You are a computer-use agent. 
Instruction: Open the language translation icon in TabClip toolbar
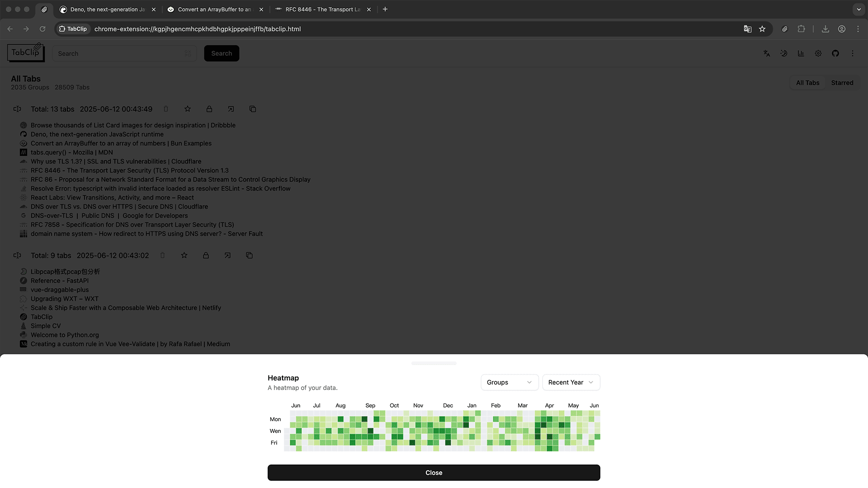tap(766, 53)
